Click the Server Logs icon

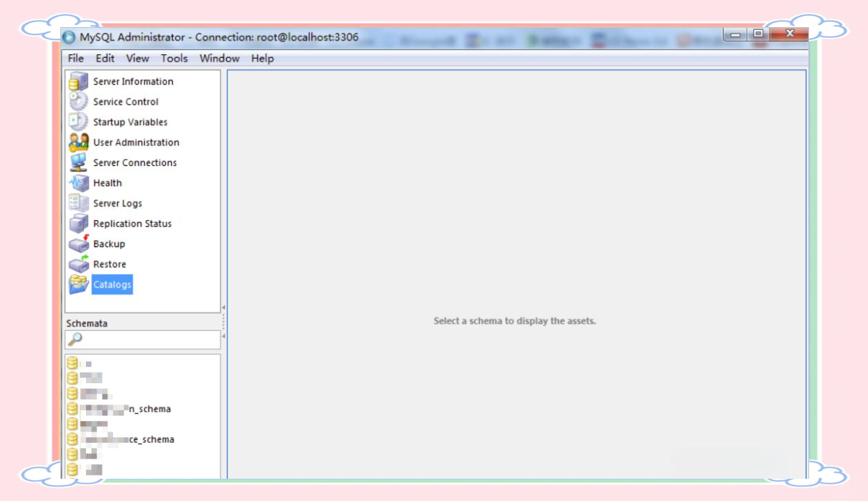[78, 203]
